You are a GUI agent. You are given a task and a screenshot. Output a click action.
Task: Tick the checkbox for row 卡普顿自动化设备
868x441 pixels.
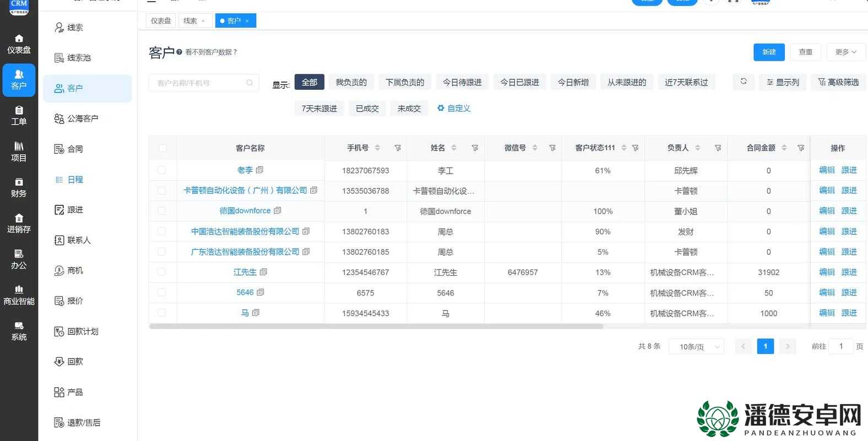click(x=161, y=190)
